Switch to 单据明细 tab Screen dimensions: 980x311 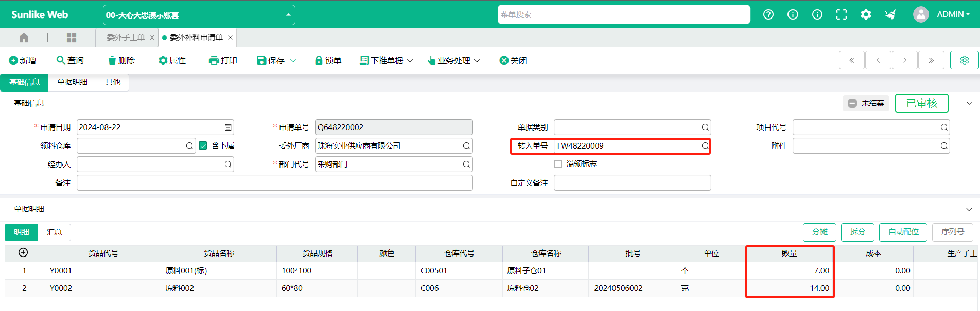pos(72,82)
